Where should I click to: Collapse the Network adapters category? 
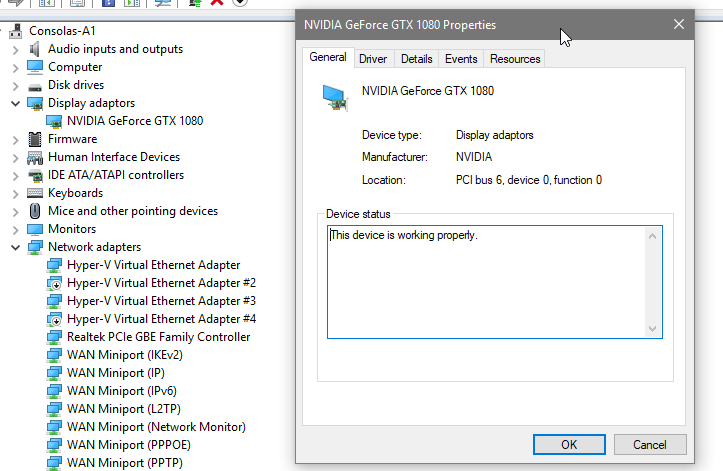[x=16, y=247]
